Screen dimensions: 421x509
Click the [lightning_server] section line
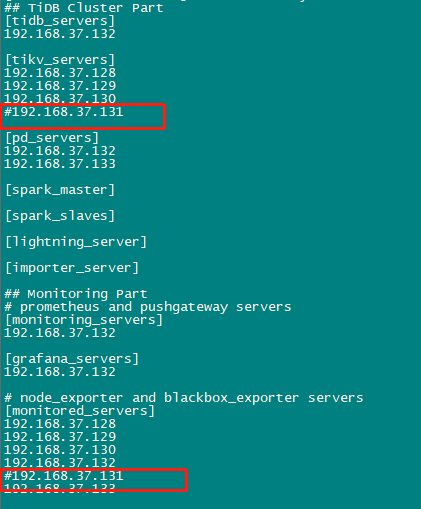tap(76, 242)
